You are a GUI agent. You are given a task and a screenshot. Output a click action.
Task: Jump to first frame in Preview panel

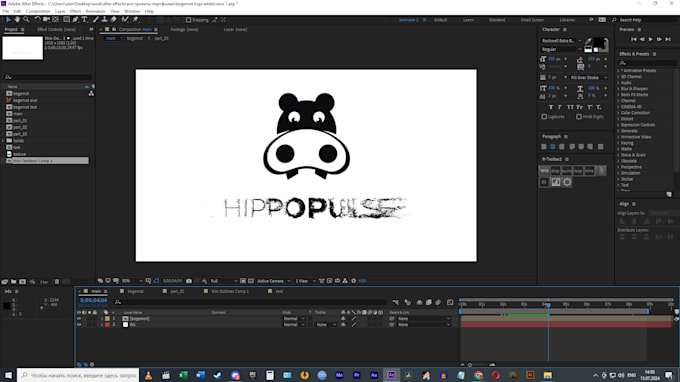point(634,39)
